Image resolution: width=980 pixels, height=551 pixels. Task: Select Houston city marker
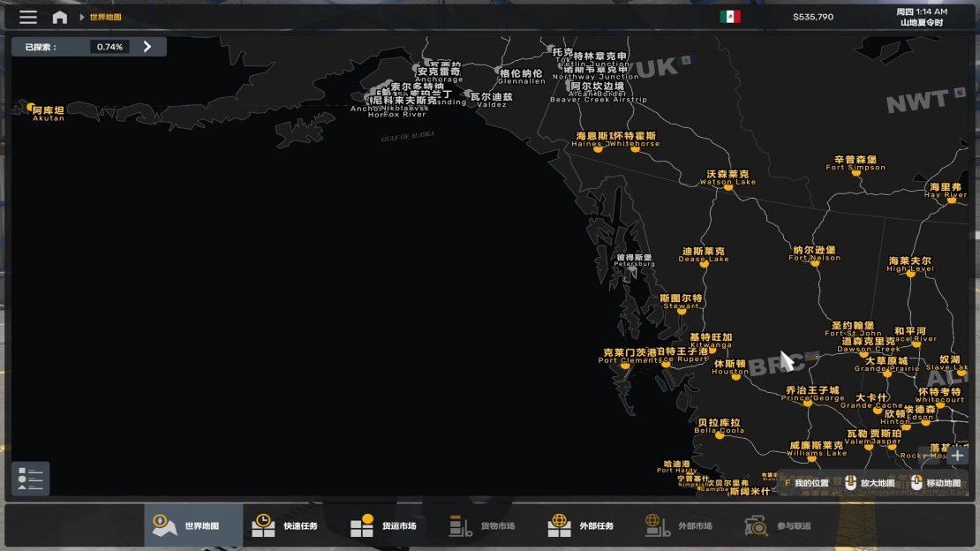736,376
